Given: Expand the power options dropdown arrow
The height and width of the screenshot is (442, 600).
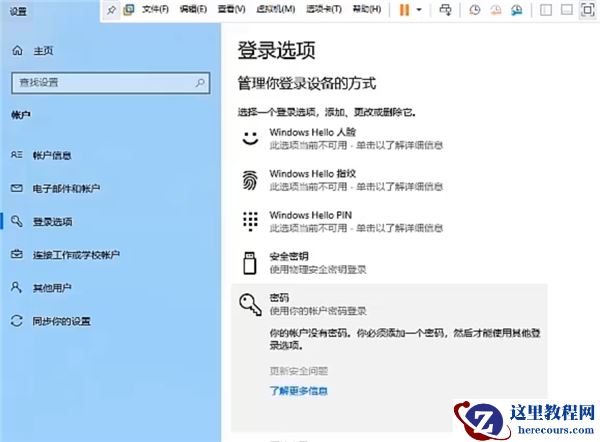Looking at the screenshot, I should pos(419,10).
